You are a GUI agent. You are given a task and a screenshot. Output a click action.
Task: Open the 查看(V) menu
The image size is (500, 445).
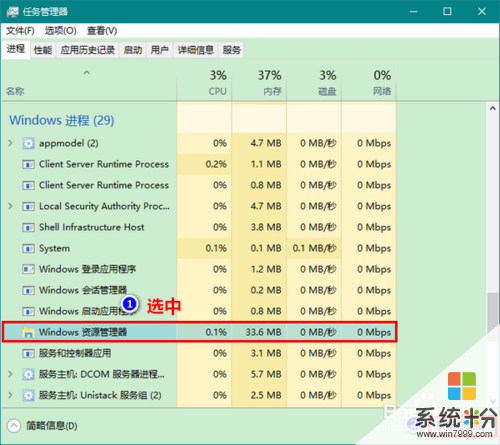click(102, 31)
